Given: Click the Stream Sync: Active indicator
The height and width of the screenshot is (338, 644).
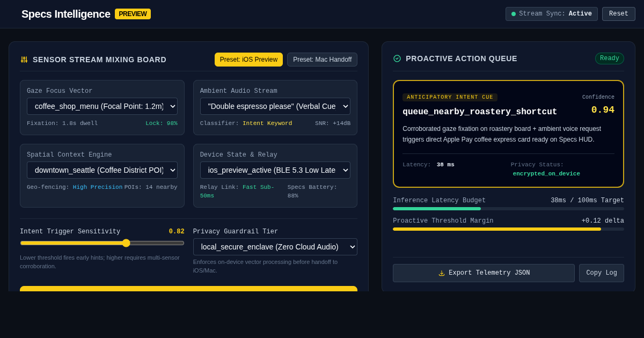Looking at the screenshot, I should point(552,14).
